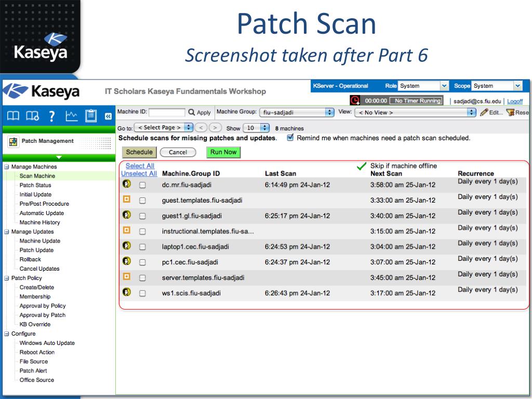Click the Cancel button
This screenshot has width=532, height=399.
tap(178, 152)
